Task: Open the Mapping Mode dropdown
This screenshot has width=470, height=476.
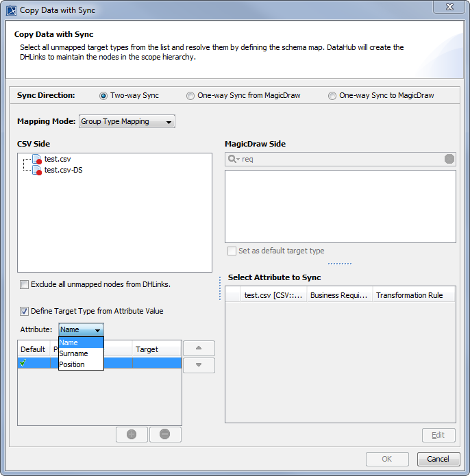Action: click(127, 121)
